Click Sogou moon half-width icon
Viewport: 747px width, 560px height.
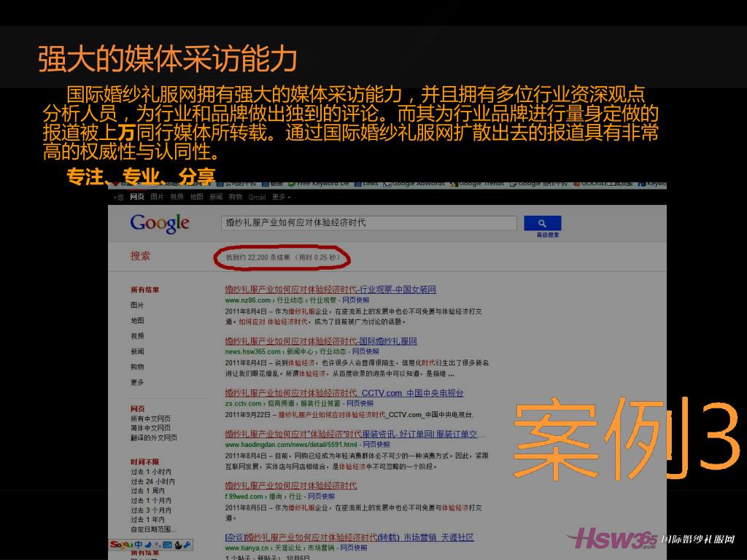[148, 544]
